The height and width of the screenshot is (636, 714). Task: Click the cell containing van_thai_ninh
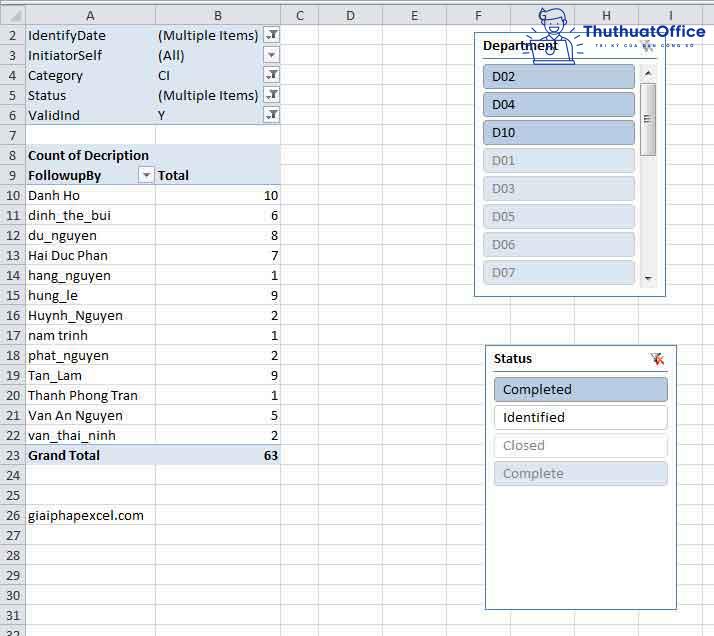click(90, 435)
